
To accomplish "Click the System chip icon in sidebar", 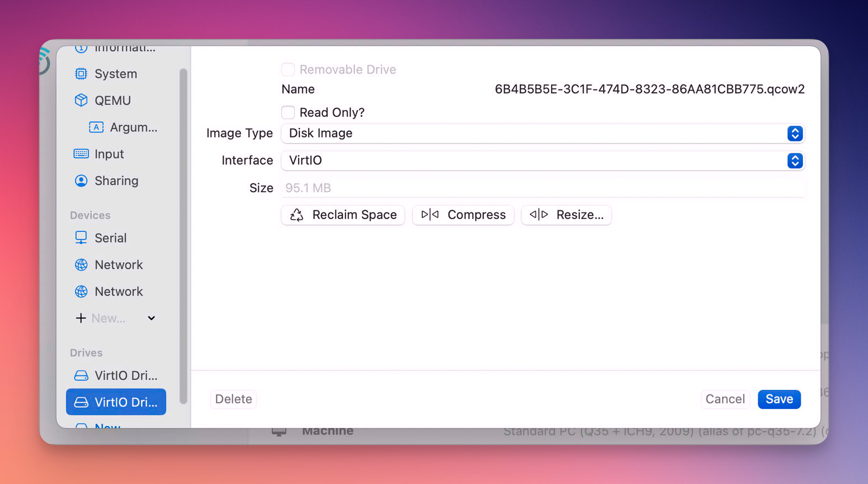I will [x=81, y=74].
